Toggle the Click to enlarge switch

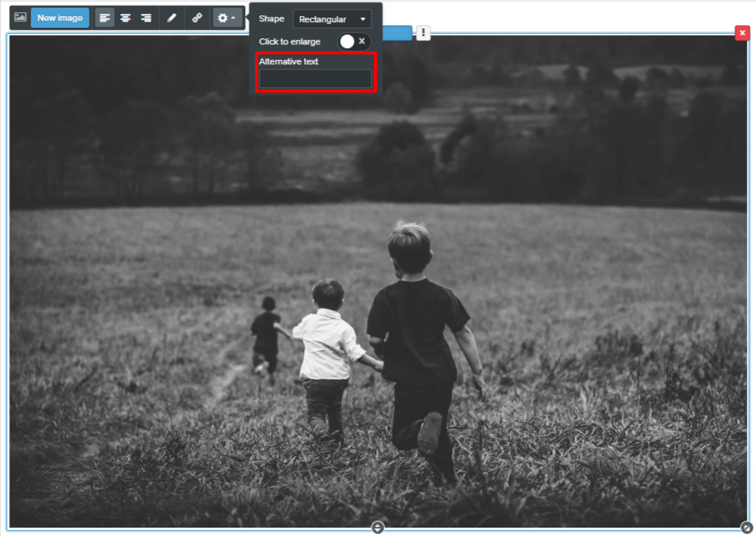(354, 41)
